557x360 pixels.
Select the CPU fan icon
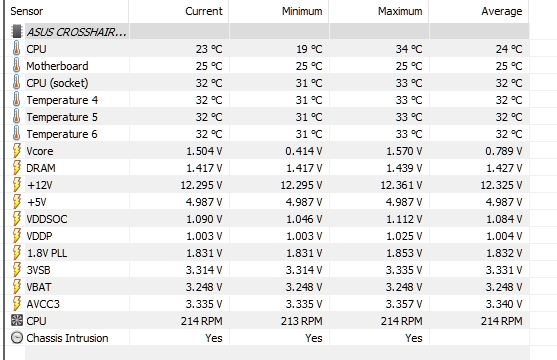coord(17,321)
